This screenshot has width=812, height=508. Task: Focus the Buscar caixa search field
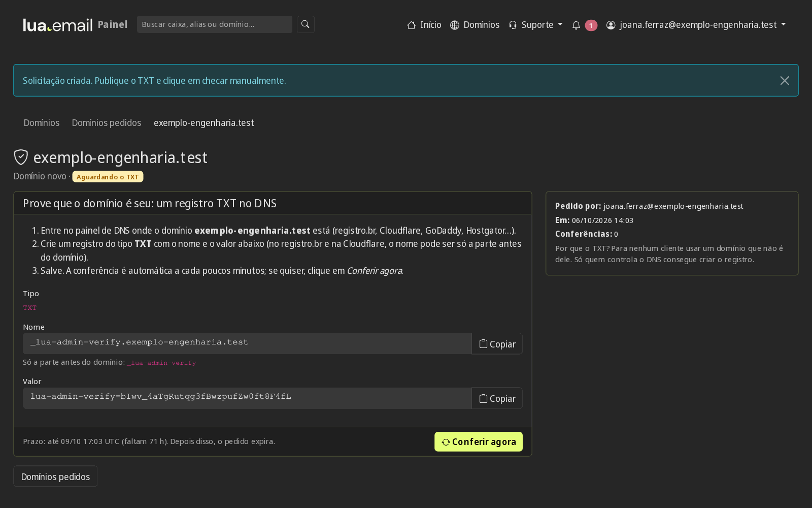point(215,24)
